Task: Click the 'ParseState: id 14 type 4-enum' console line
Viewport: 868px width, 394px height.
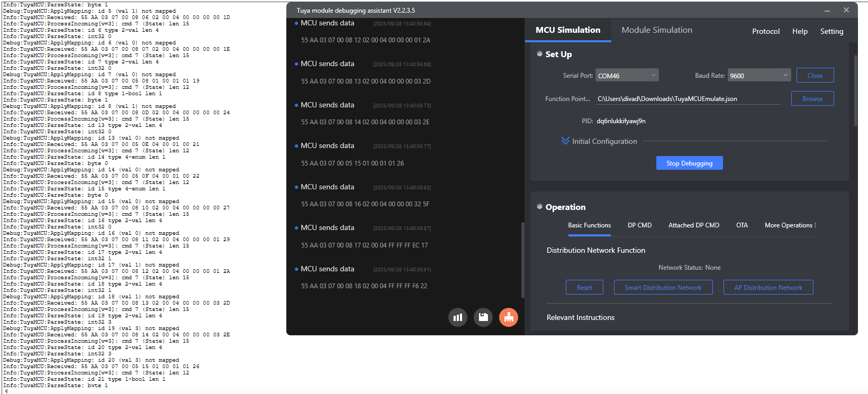Action: click(84, 157)
